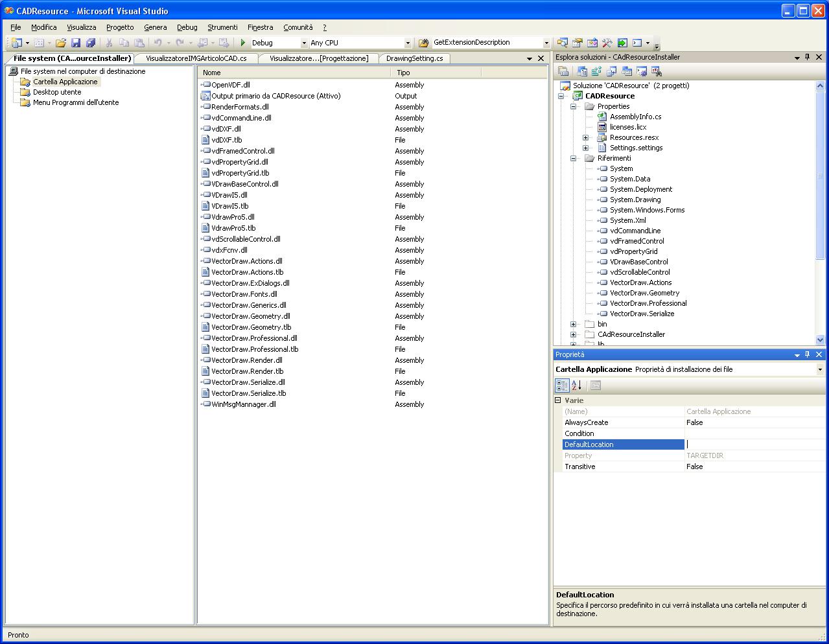
Task: Select the licenses.licx file
Action: 628,127
